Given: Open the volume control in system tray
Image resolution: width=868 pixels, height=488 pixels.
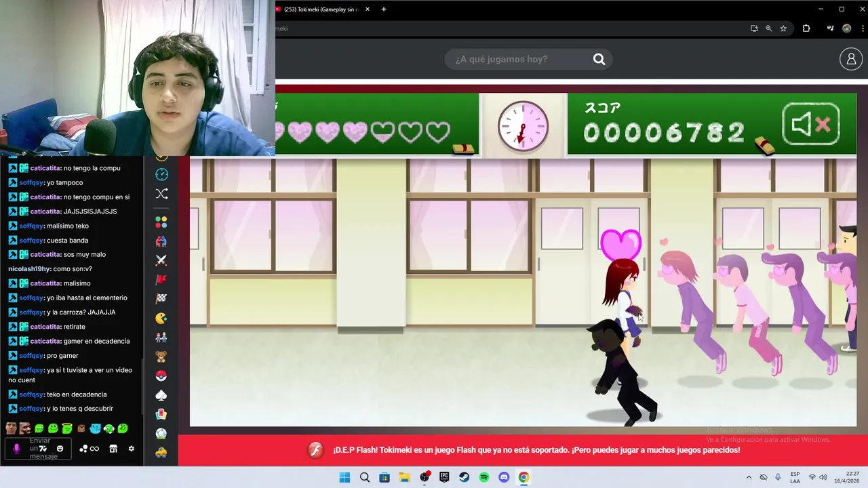Looking at the screenshot, I should (x=823, y=477).
